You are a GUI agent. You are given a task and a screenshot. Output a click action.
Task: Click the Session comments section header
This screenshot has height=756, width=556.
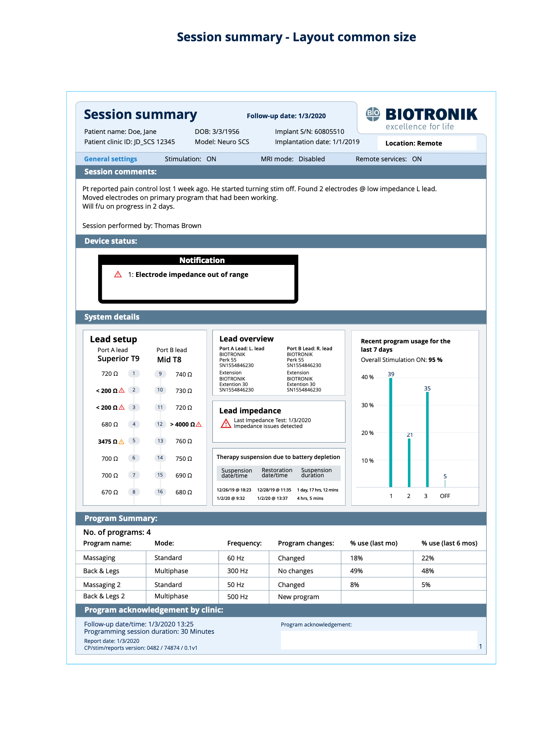tap(281, 172)
